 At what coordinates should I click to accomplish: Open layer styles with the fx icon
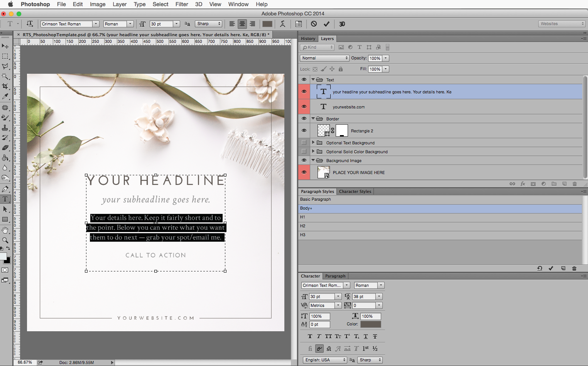coord(523,184)
